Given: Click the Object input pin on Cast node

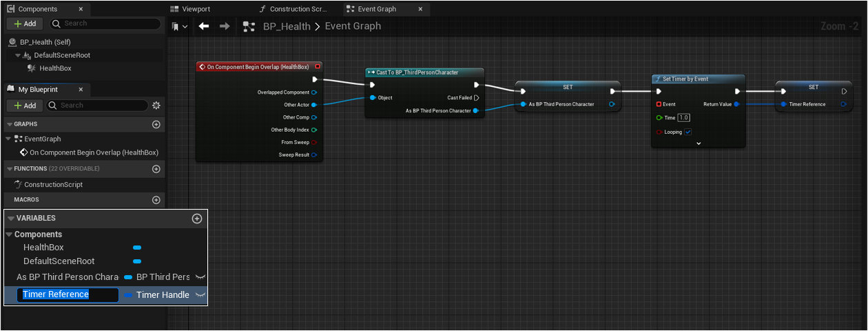Looking at the screenshot, I should pyautogui.click(x=373, y=98).
